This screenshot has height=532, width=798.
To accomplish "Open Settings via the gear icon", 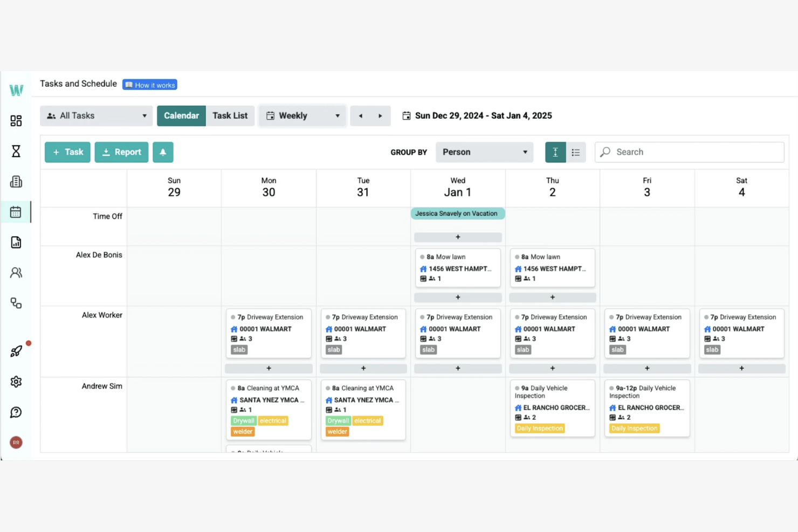I will [16, 382].
